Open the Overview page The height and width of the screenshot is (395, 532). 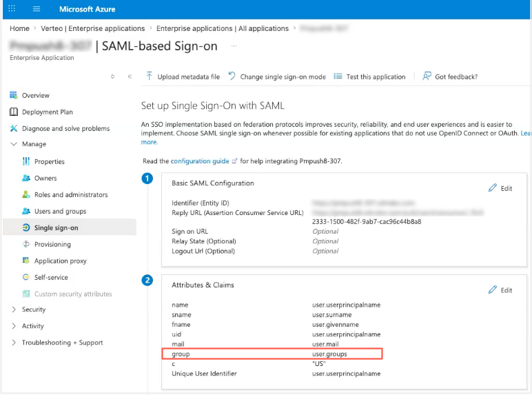click(x=36, y=95)
